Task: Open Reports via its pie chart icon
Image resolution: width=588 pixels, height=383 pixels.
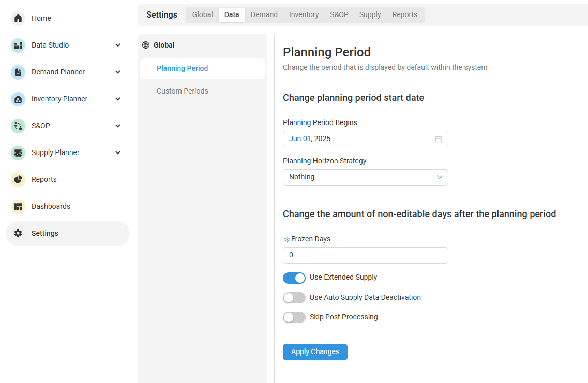Action: 18,179
